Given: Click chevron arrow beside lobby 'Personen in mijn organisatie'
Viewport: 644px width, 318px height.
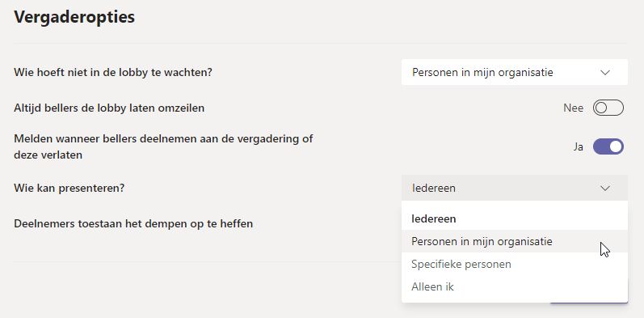Looking at the screenshot, I should click(x=604, y=73).
